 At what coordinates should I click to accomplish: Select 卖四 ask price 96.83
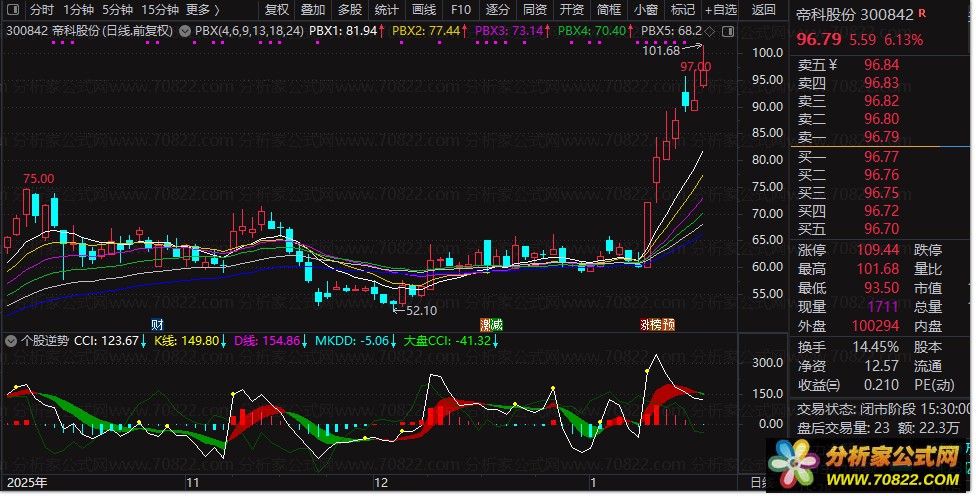(881, 83)
